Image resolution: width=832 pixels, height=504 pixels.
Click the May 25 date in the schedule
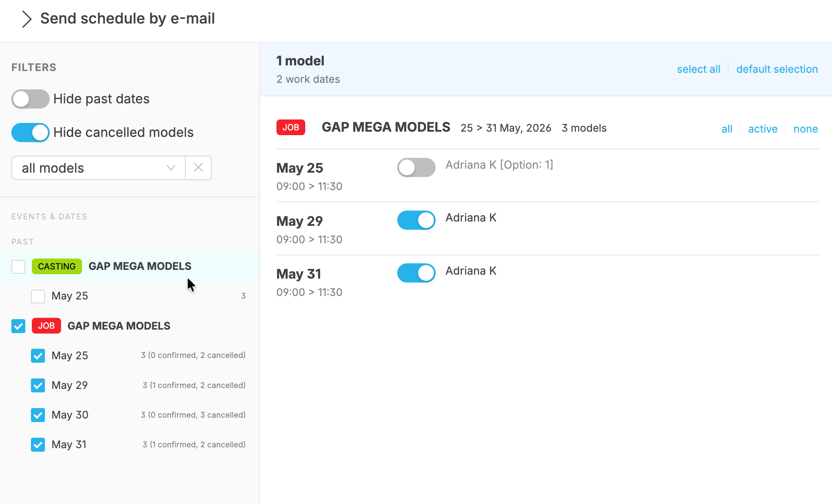300,168
